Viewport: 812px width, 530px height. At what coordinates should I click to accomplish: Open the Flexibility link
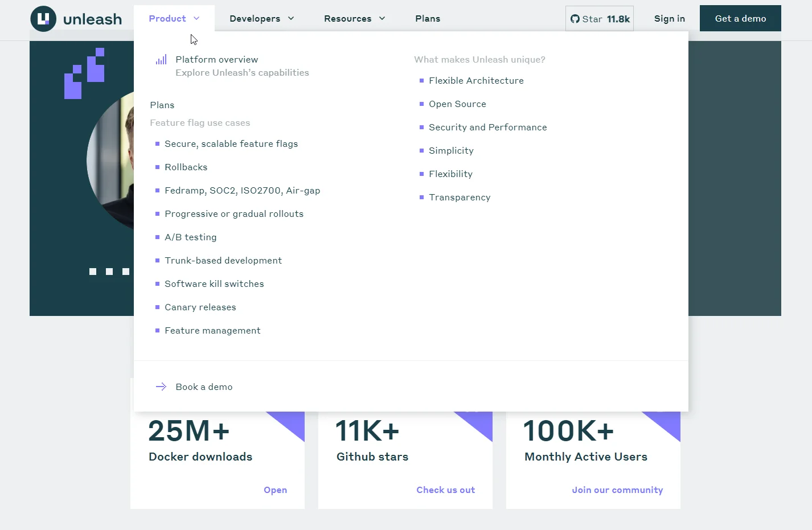pyautogui.click(x=450, y=174)
